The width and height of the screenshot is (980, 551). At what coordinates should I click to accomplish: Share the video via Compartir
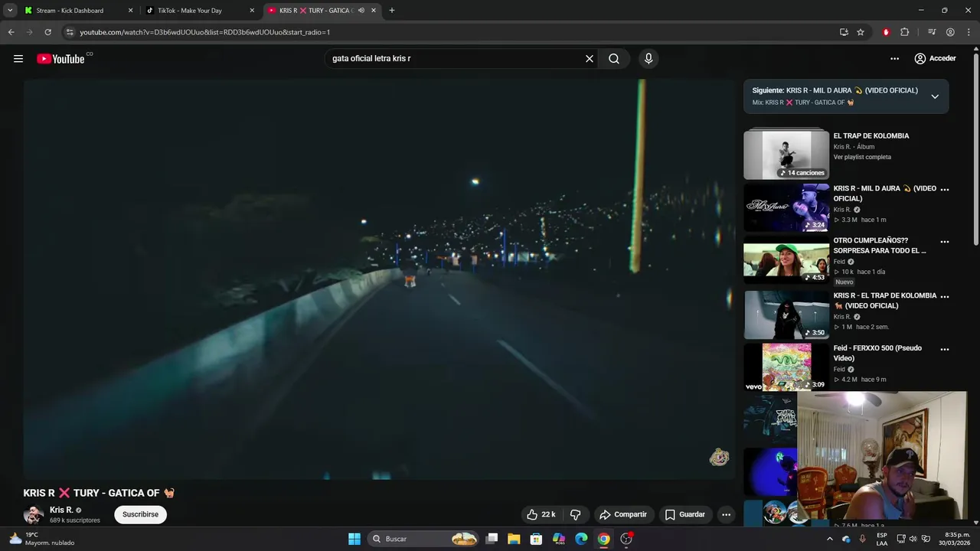click(623, 514)
